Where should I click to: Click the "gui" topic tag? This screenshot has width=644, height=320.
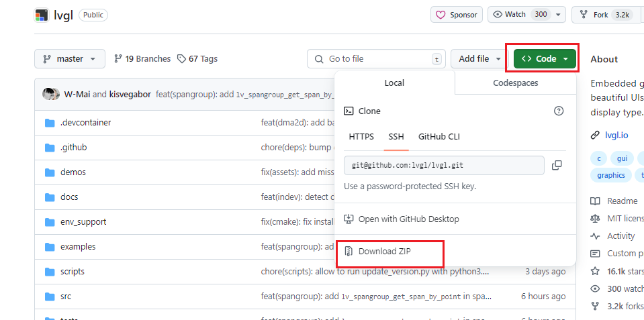pos(623,158)
